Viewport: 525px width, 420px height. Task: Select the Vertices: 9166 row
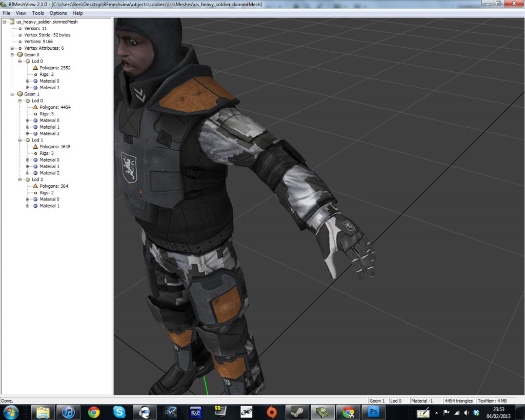pos(38,42)
